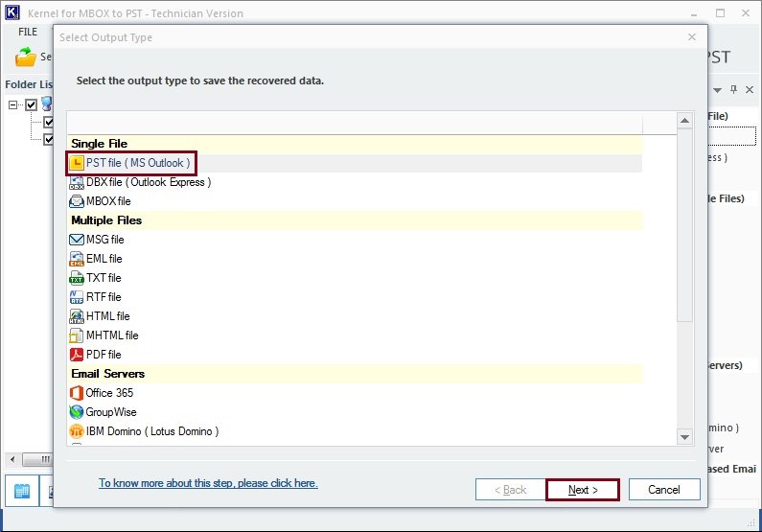Screen dimensions: 762x532
Task: Choose "DBX file ( Outlook Express )" text
Action: 149,182
